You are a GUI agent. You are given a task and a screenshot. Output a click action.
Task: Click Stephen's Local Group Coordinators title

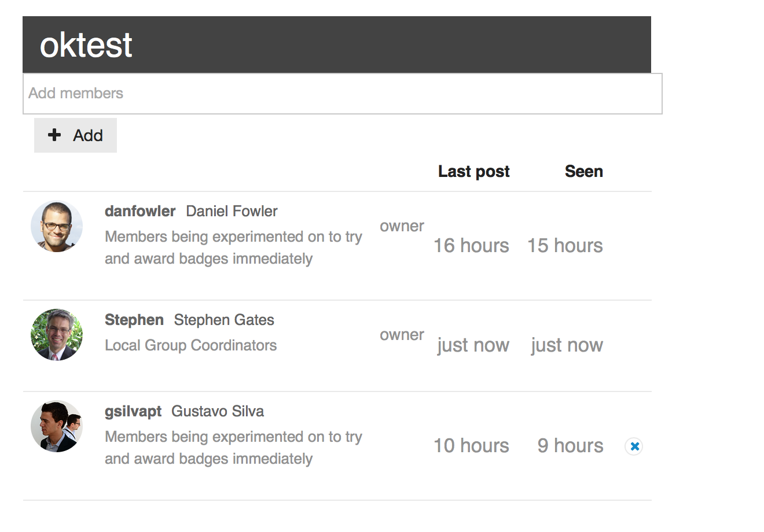click(x=190, y=346)
